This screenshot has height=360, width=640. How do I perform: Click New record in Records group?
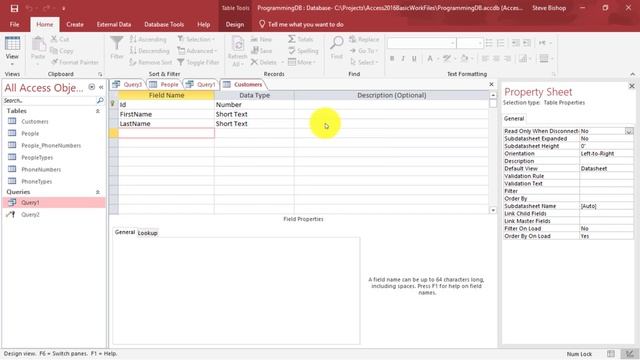261,39
